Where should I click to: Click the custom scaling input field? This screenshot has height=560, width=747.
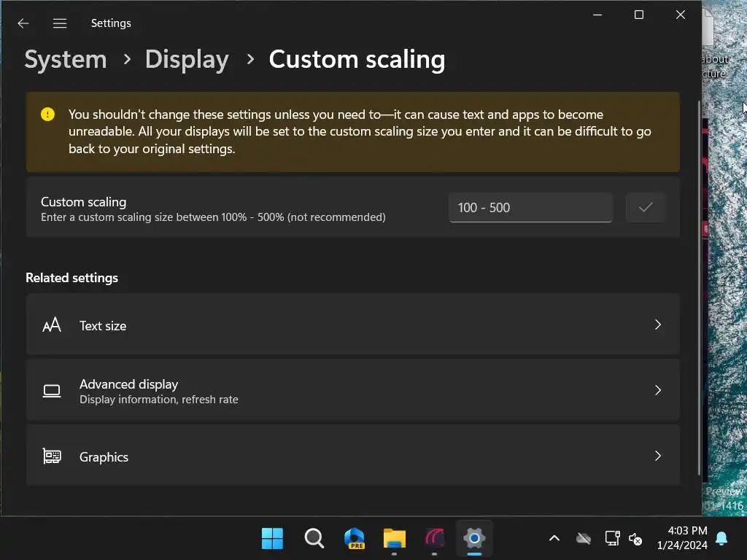(530, 208)
